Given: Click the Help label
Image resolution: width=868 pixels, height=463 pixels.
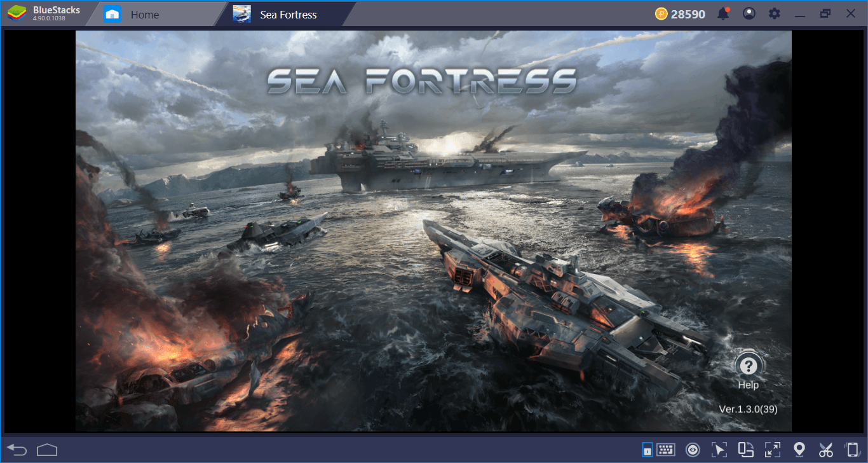Looking at the screenshot, I should click(x=749, y=385).
